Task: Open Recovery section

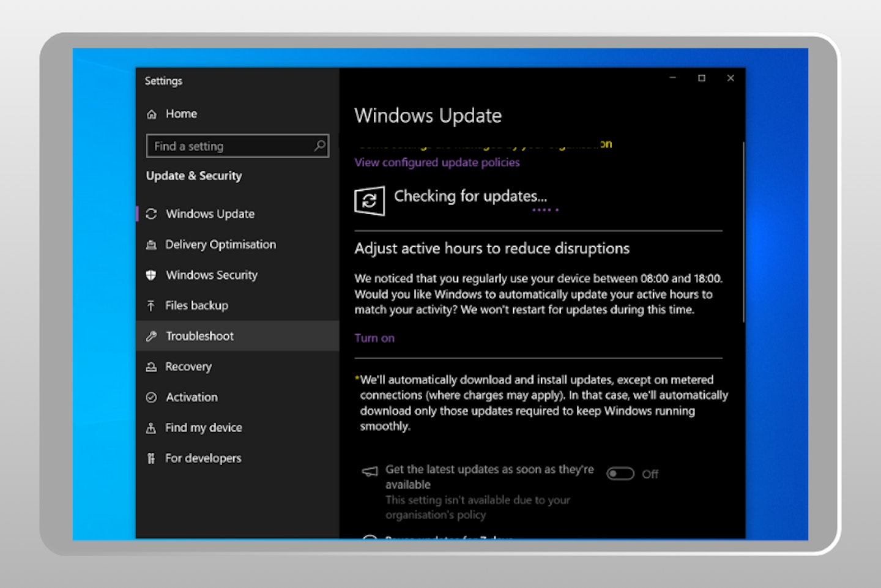Action: point(237,367)
